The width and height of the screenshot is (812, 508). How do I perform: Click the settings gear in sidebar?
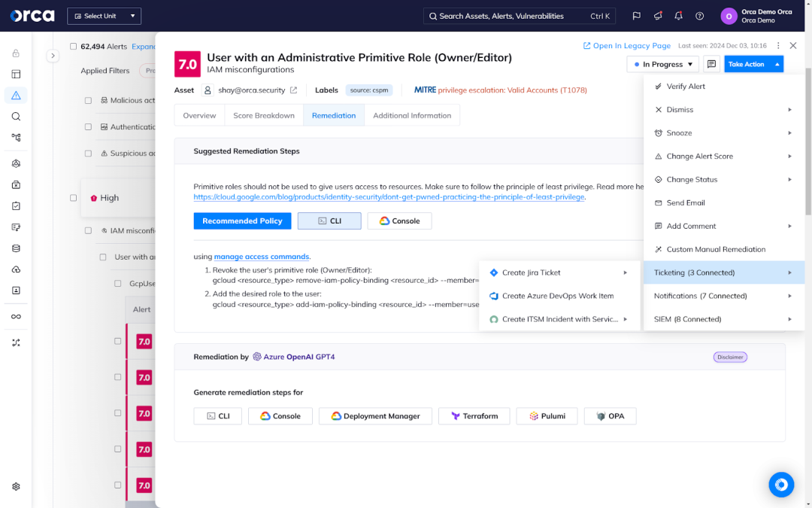point(16,487)
